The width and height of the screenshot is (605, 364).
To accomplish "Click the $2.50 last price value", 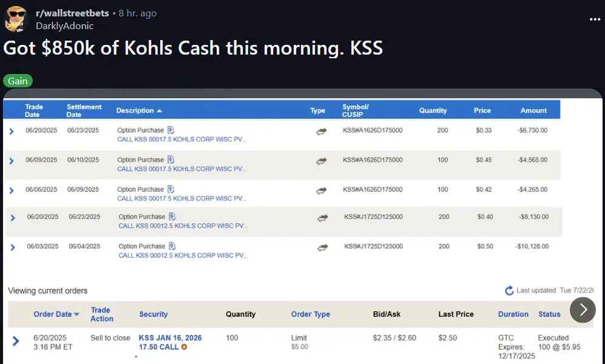I will pyautogui.click(x=448, y=338).
